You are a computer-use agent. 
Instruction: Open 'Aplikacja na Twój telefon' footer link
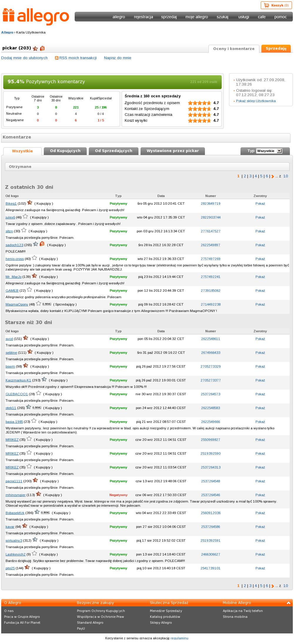tap(243, 611)
